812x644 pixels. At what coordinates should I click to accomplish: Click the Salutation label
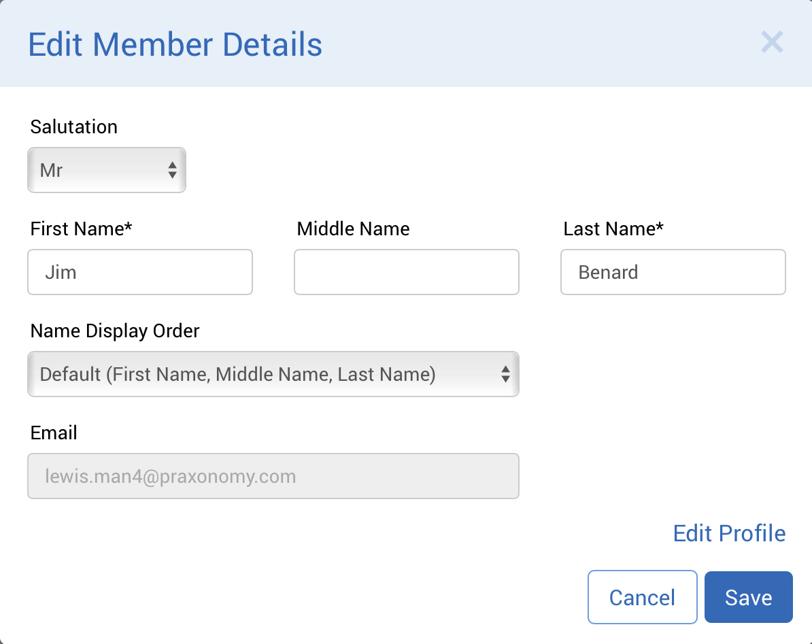pyautogui.click(x=74, y=127)
